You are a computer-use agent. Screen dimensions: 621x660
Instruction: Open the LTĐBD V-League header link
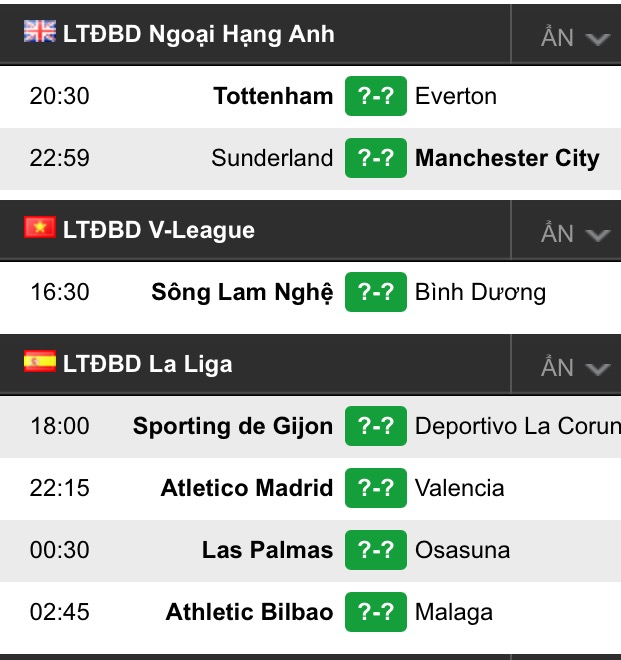[159, 230]
